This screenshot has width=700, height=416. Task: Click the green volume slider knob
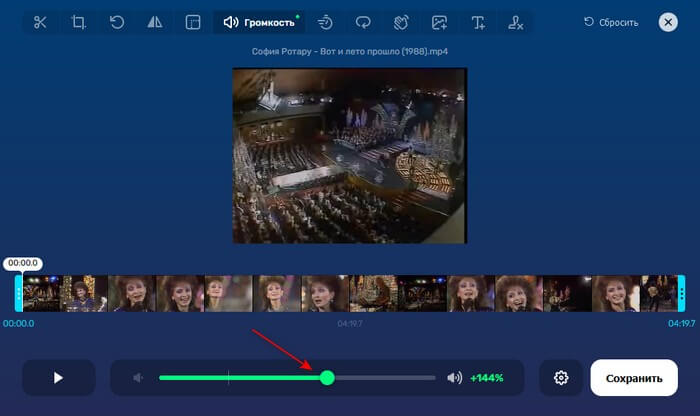point(327,378)
